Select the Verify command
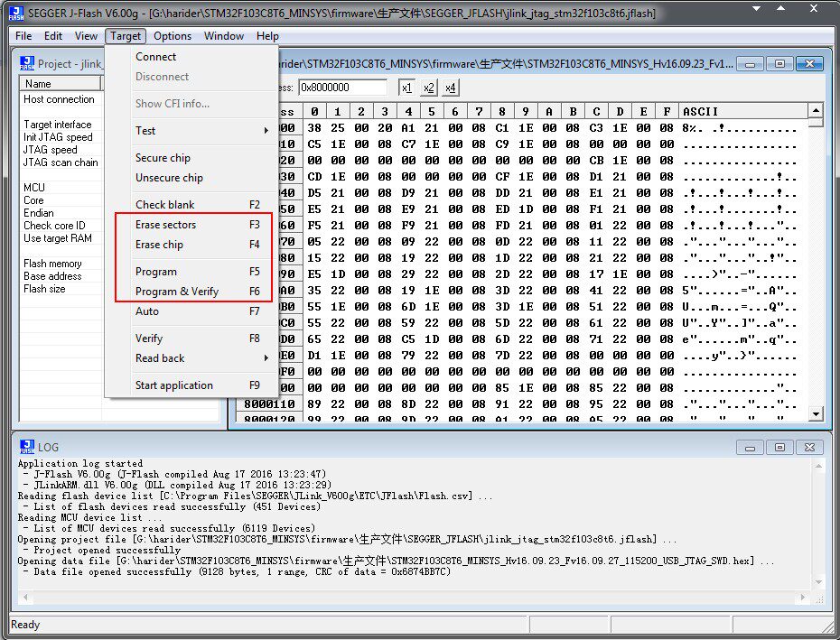This screenshot has width=840, height=640. pos(191,339)
